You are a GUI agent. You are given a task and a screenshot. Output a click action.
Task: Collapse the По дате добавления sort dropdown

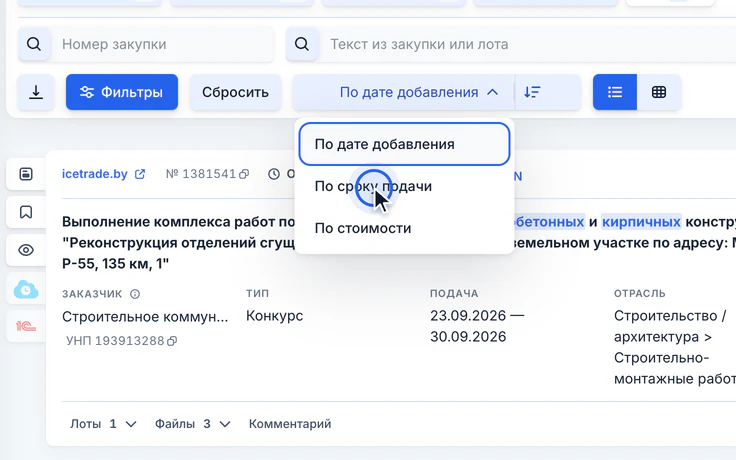(404, 92)
